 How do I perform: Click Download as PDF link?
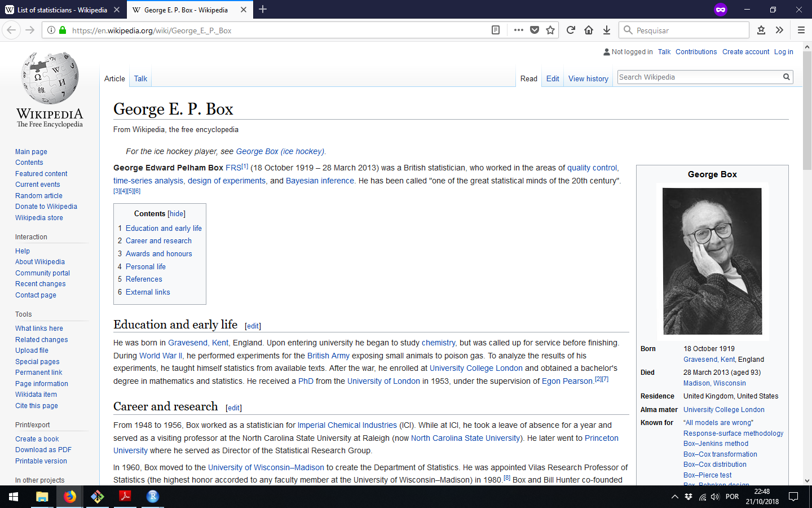(x=43, y=450)
